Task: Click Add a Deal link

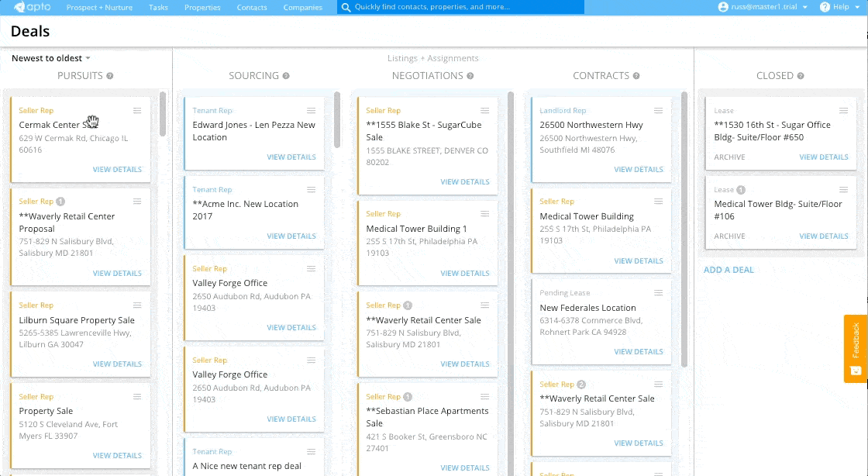Action: (x=728, y=270)
